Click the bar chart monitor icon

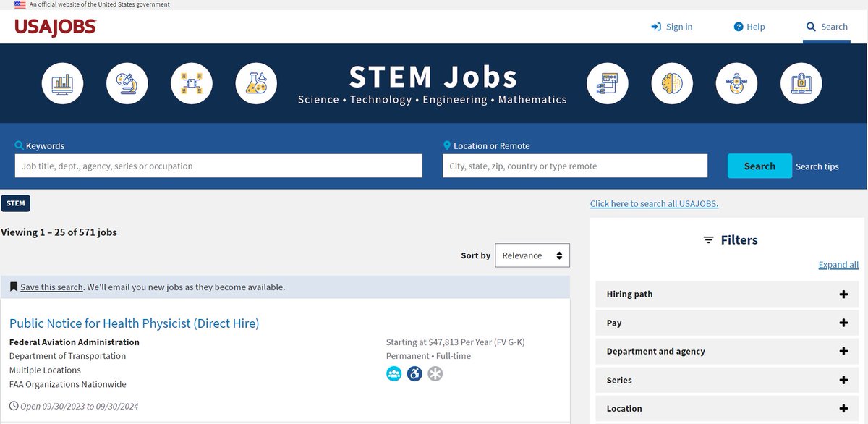62,84
